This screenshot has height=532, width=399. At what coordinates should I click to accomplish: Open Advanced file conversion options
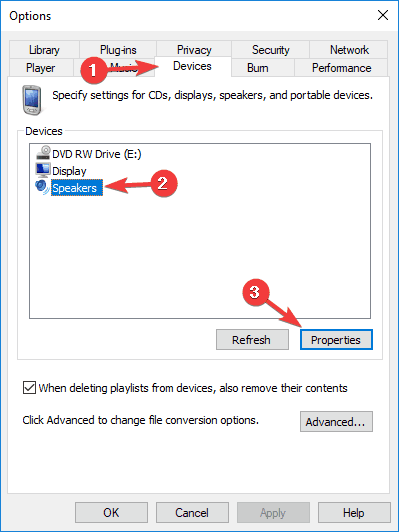click(x=336, y=421)
